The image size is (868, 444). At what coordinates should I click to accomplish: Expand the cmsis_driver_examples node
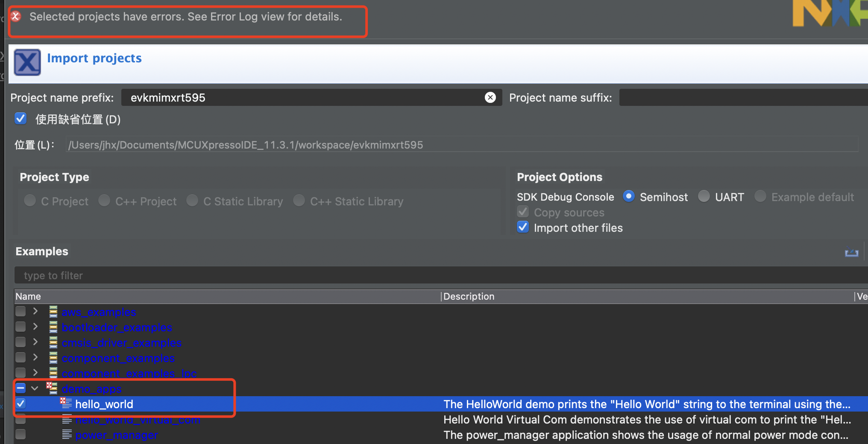click(35, 342)
